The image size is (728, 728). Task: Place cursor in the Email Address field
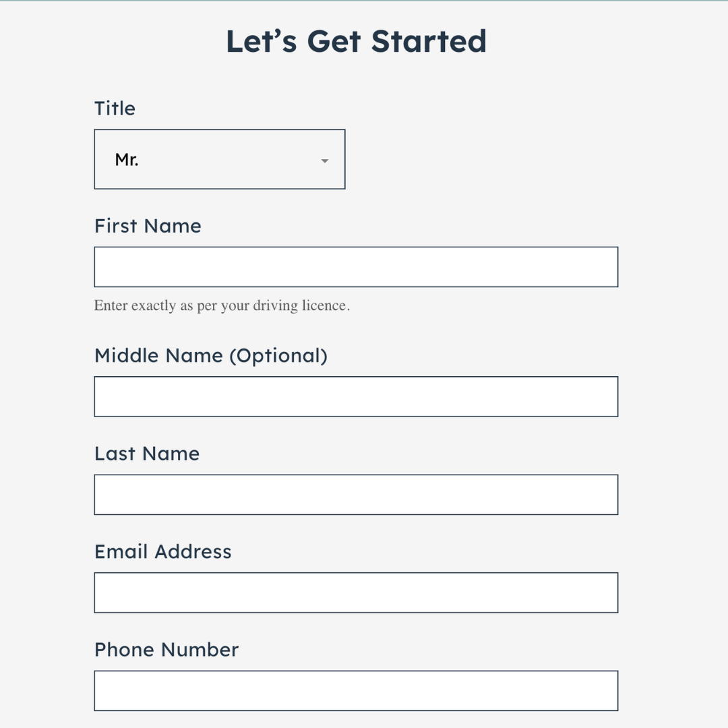click(x=356, y=593)
